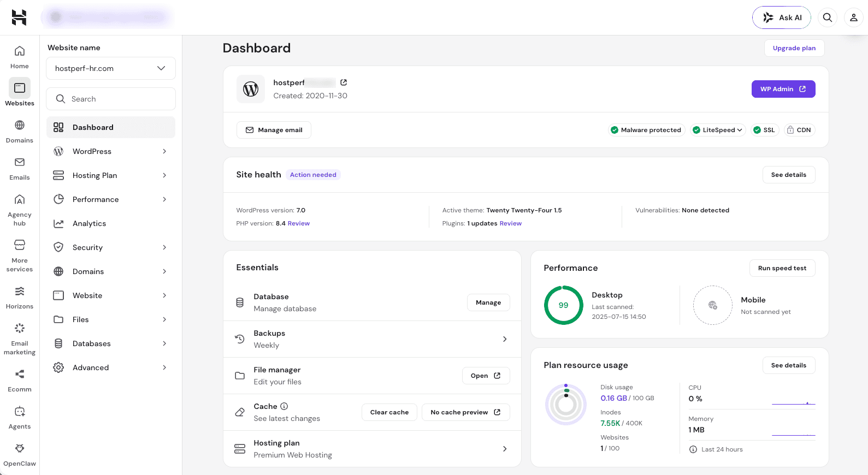Screen dimensions: 868x475
Task: Click the sidebar Search field
Action: [111, 99]
